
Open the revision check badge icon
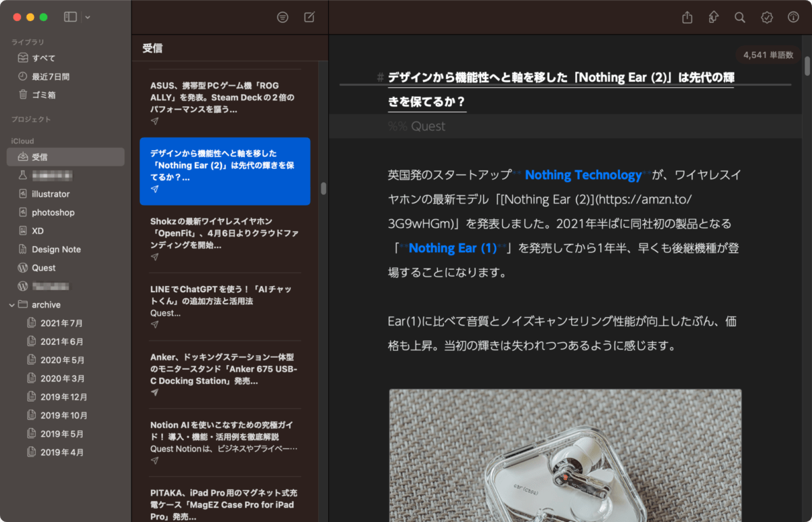coord(767,18)
